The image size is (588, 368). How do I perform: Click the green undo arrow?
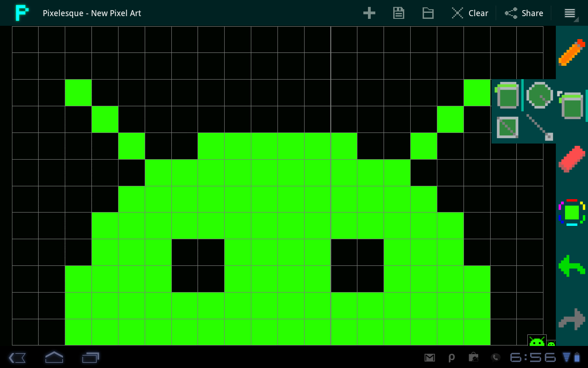point(572,265)
